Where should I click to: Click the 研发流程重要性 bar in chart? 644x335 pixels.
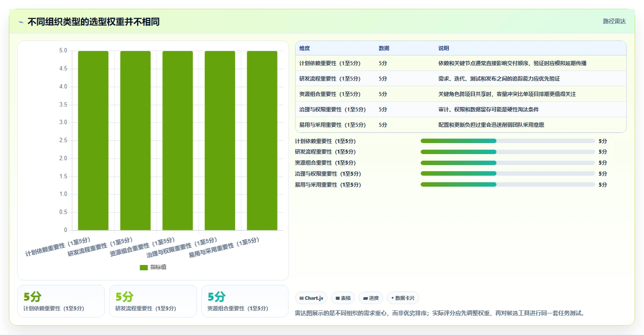click(x=135, y=140)
